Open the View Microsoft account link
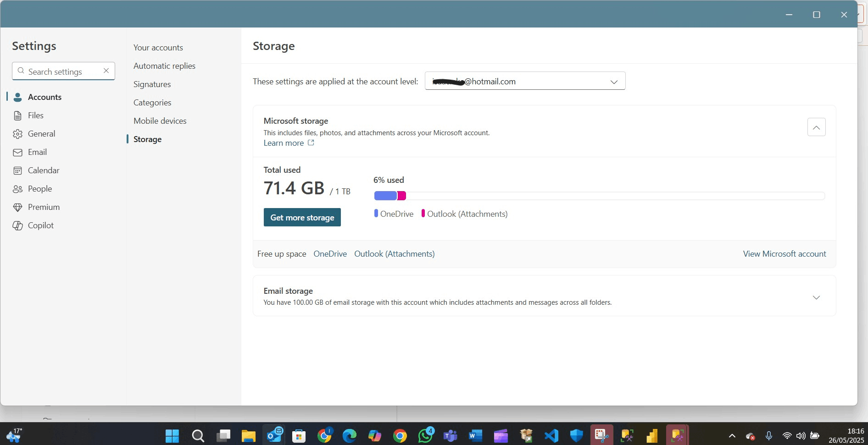 coord(784,253)
